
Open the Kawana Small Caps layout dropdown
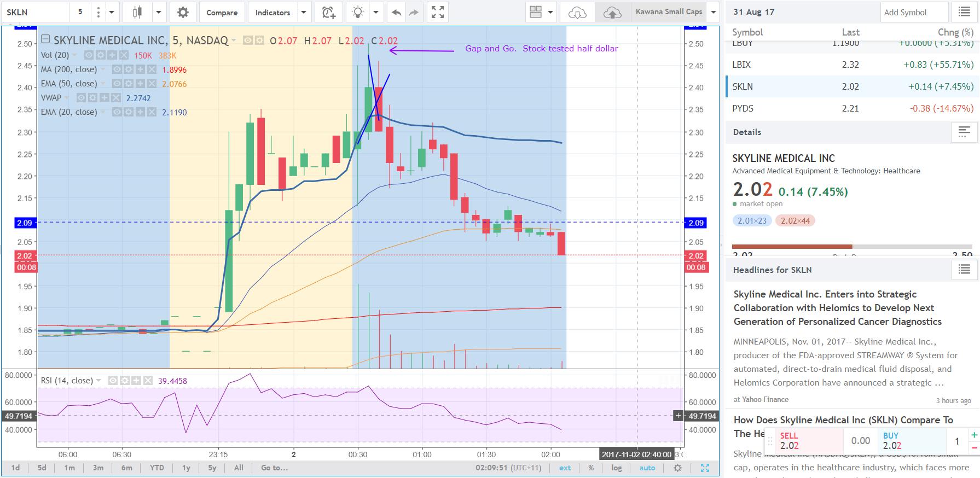click(x=713, y=12)
